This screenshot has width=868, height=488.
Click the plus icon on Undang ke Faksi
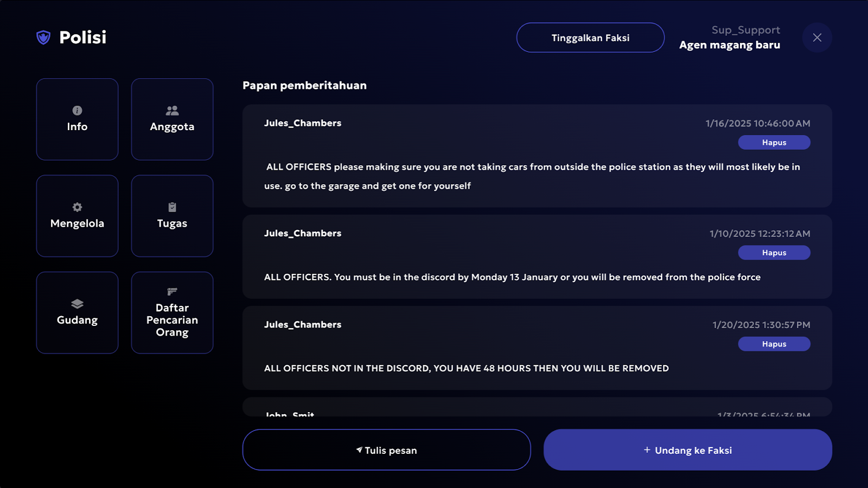coord(647,450)
